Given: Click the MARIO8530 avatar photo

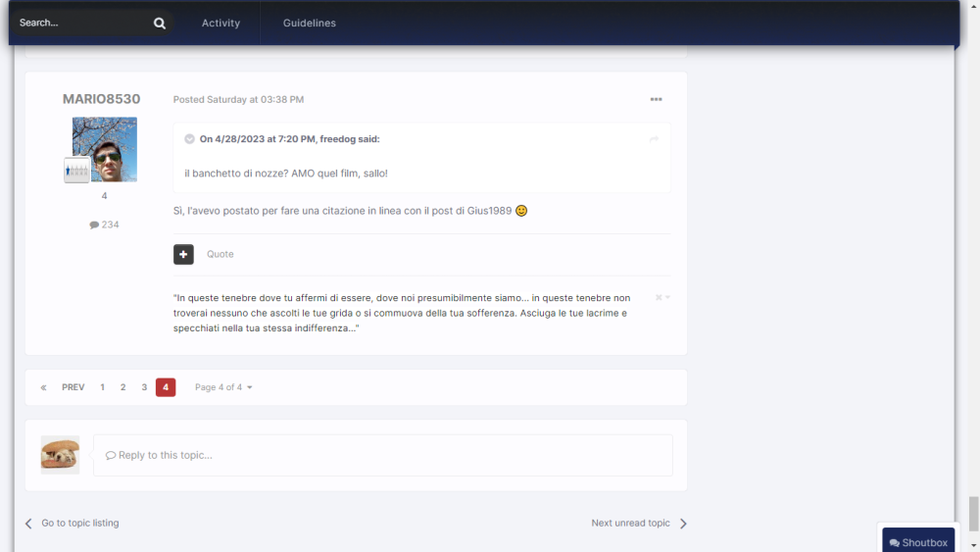Looking at the screenshot, I should point(106,145).
